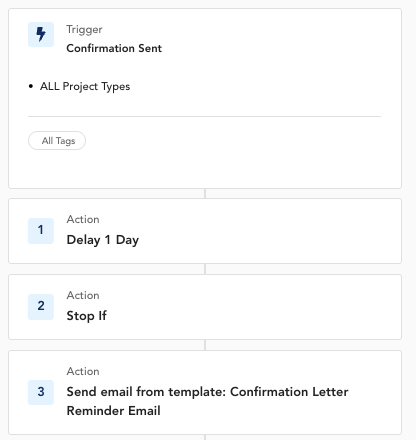The height and width of the screenshot is (440, 416).
Task: Click the Action label above Delay 1 Day
Action: tap(83, 219)
